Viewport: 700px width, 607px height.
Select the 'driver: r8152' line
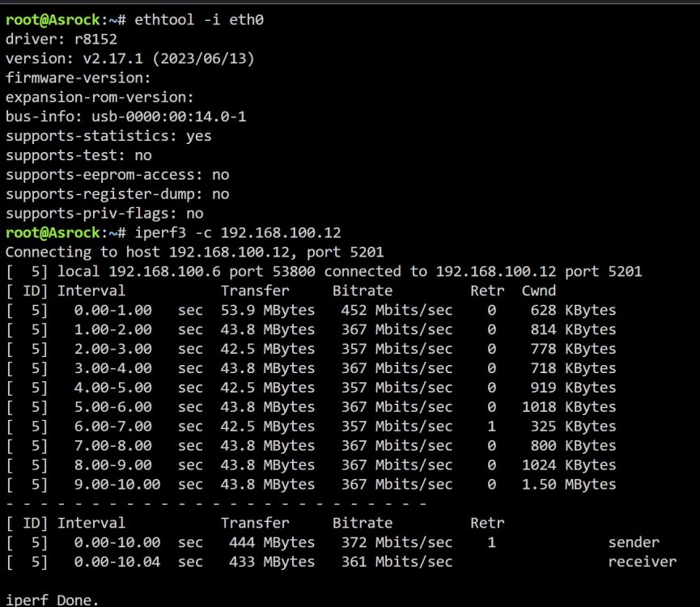[62, 40]
